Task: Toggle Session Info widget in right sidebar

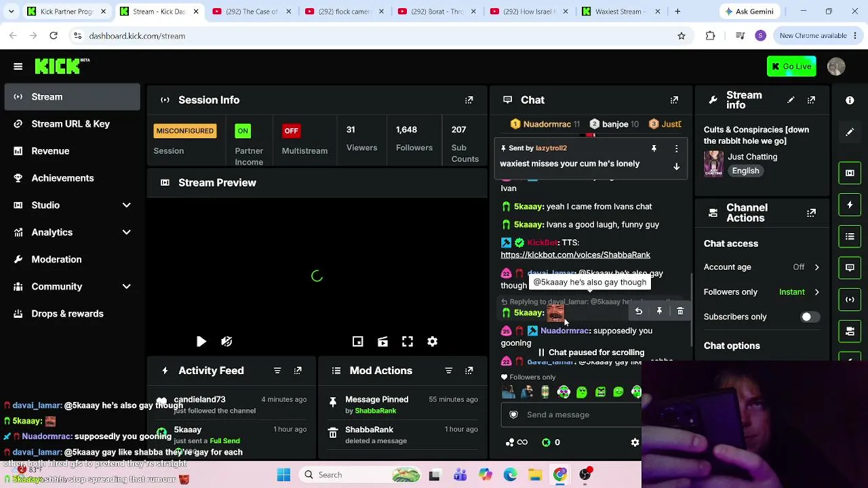Action: (x=850, y=300)
